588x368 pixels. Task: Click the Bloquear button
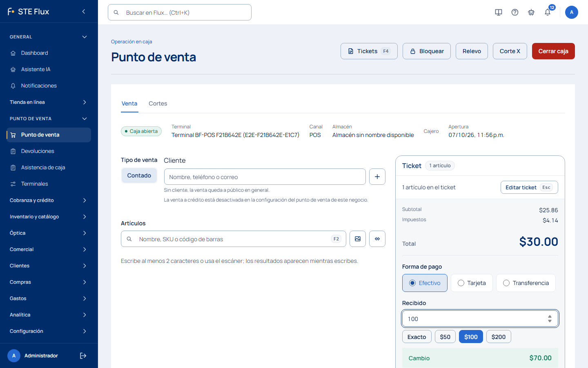[x=427, y=51]
